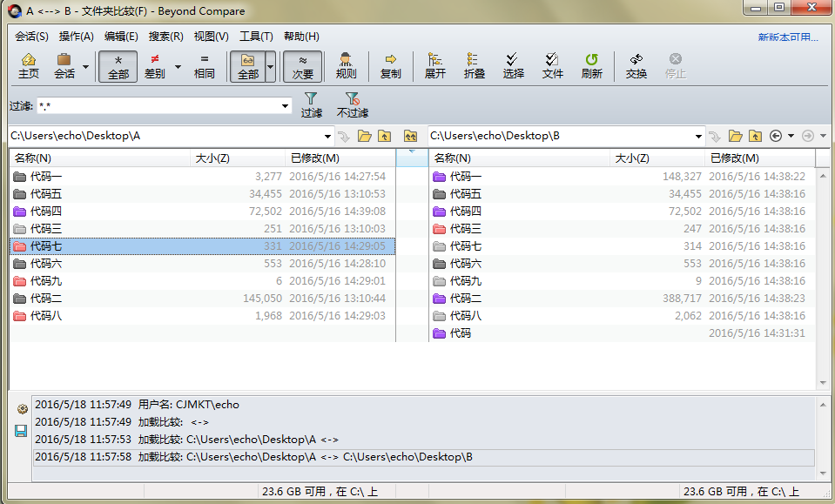Open the 会话 sessions toolbar icon
This screenshot has width=835, height=504.
coord(64,66)
